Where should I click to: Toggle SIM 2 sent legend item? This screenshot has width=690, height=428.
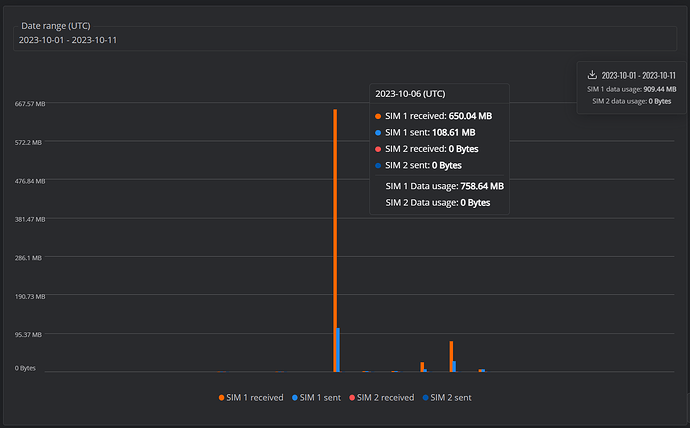(447, 398)
